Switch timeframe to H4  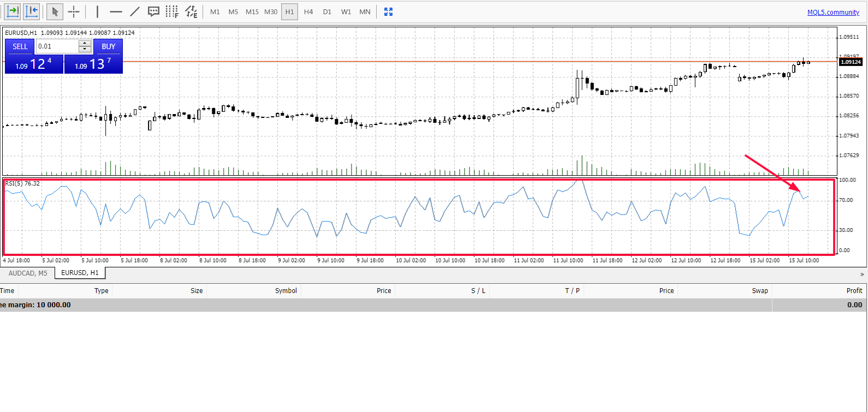coord(308,11)
